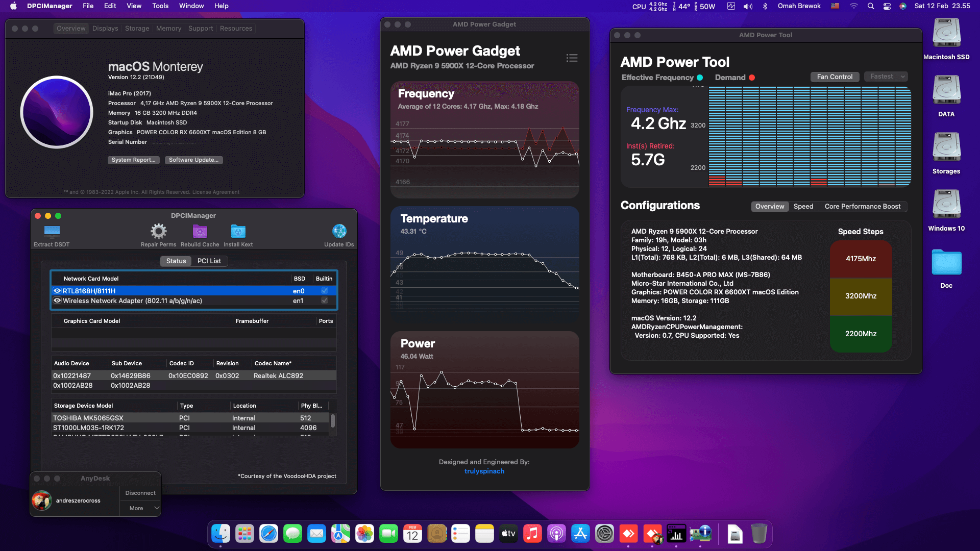980x551 pixels.
Task: Click System Report button
Action: 134,160
